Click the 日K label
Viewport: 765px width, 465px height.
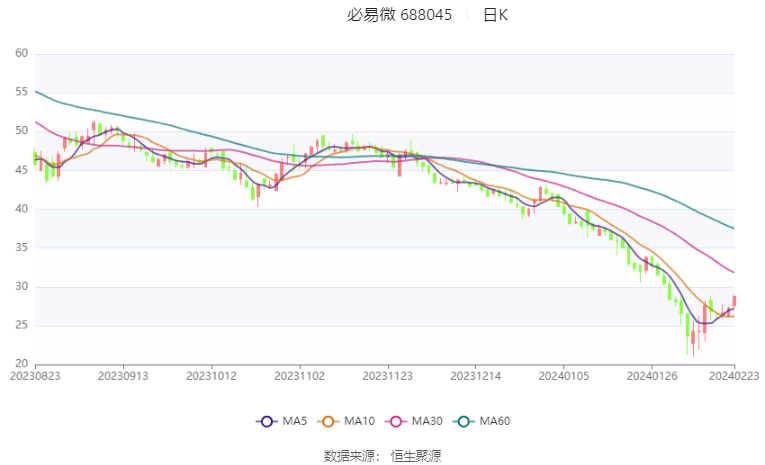[495, 15]
